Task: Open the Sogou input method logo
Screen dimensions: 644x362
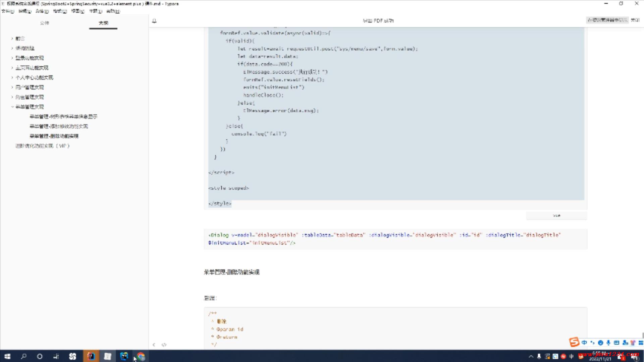Action: pyautogui.click(x=574, y=342)
